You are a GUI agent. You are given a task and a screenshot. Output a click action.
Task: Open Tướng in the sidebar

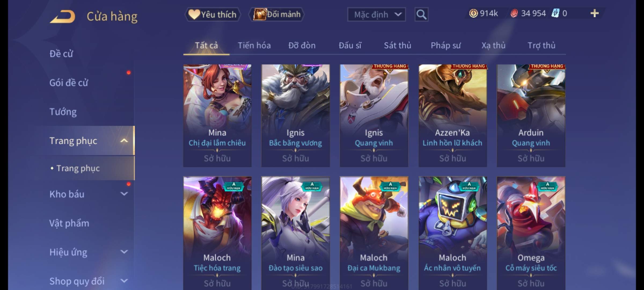tap(63, 112)
